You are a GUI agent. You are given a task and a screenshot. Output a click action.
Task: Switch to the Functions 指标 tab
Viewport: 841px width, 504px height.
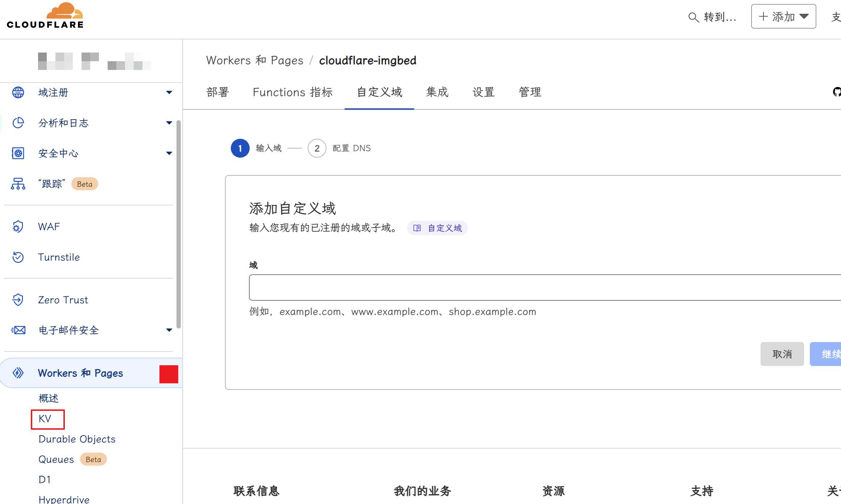pos(293,92)
